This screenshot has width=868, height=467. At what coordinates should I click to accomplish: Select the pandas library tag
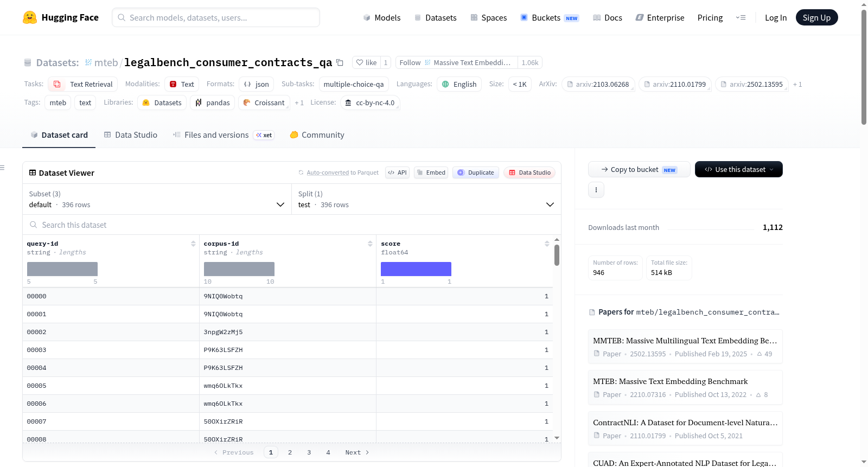click(x=213, y=103)
